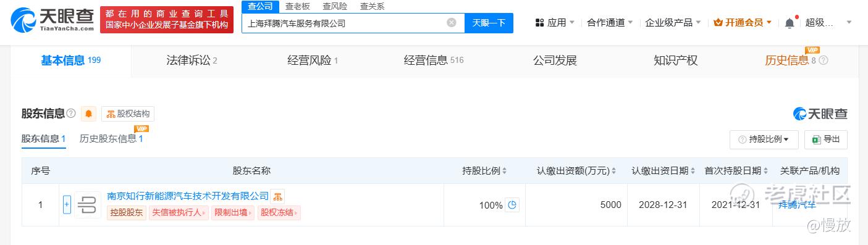
Task: Click the notification bell icon in header
Action: [x=790, y=23]
